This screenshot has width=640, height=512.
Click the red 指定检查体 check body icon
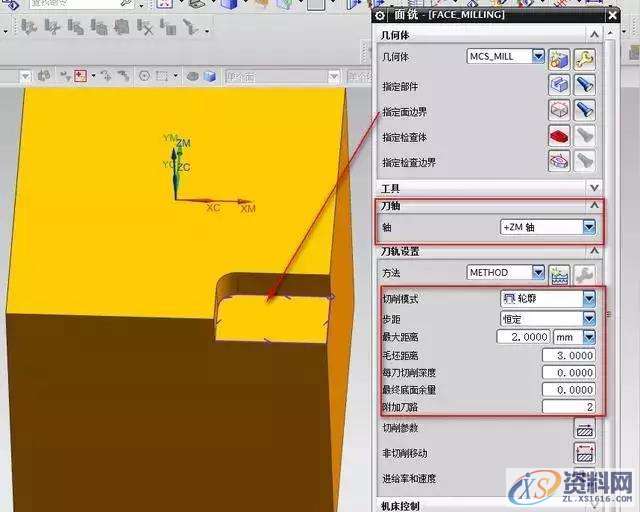click(x=559, y=135)
